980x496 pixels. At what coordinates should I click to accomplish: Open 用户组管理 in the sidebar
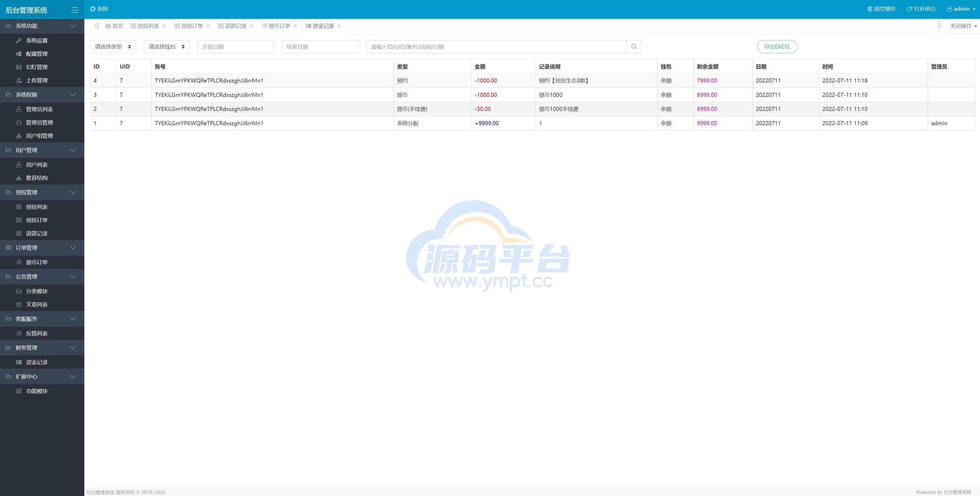[42, 136]
